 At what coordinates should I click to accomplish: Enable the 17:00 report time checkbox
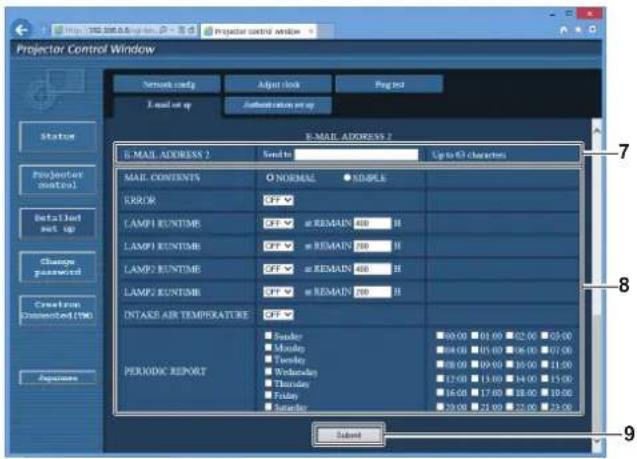[475, 392]
